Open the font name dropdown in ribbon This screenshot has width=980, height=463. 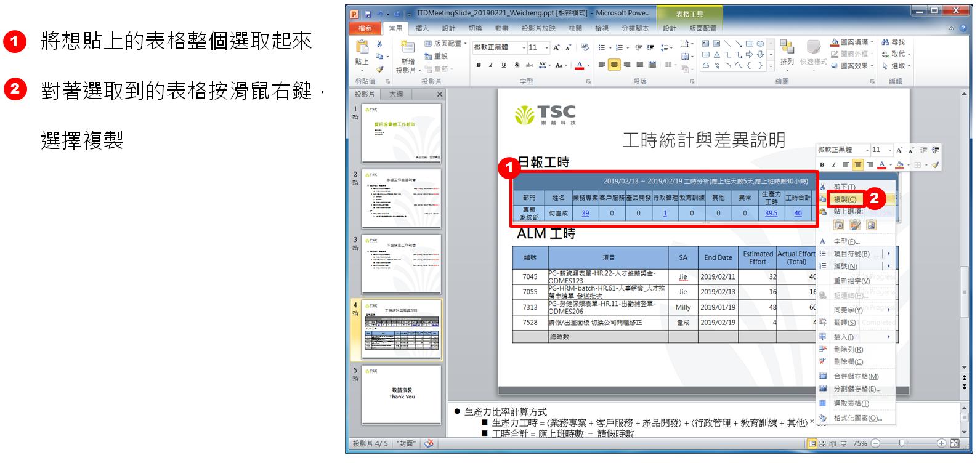[x=524, y=47]
